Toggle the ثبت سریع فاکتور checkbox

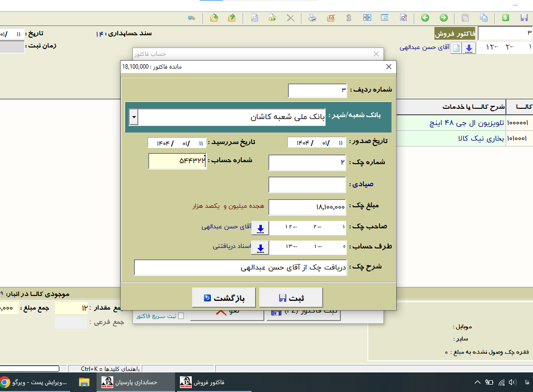[180, 316]
